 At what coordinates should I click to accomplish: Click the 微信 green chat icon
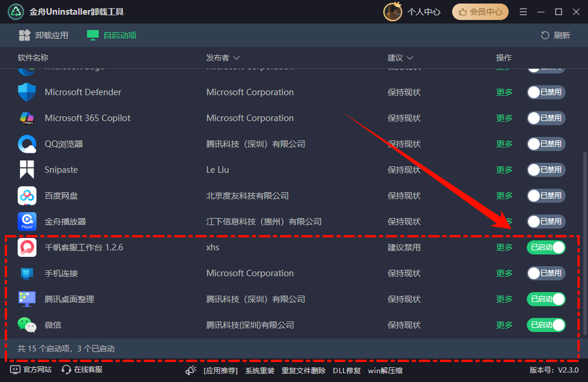coord(27,325)
